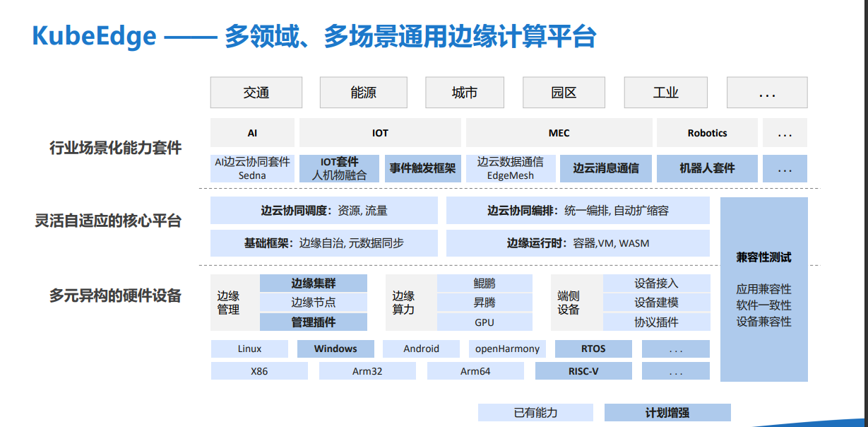Screen dimensions: 868x427
Task: Click the ellipsis box beside Robotics
Action: pos(785,133)
